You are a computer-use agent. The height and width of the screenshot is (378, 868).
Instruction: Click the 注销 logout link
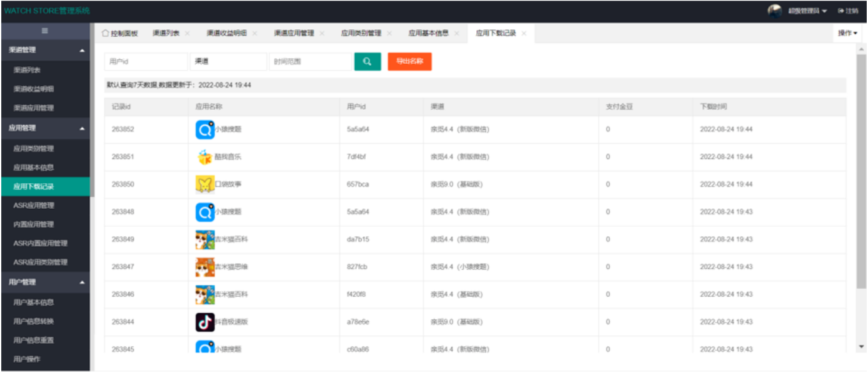[x=848, y=11]
